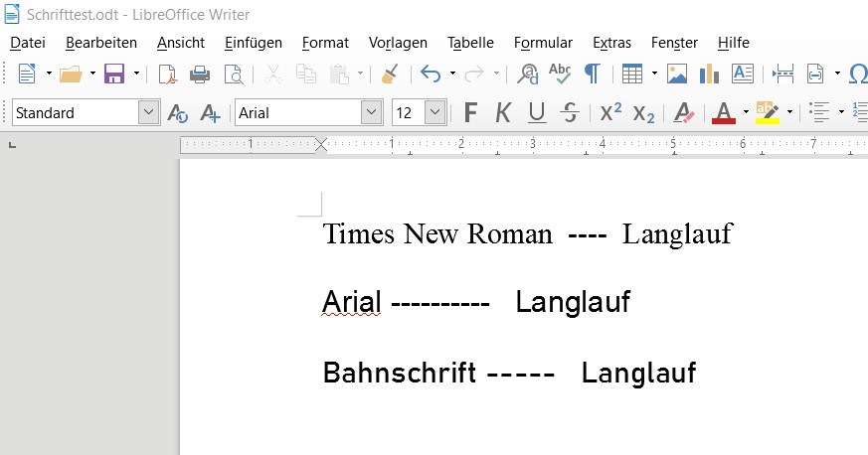868x455 pixels.
Task: Expand the Open file dropdown arrow
Action: (x=92, y=74)
